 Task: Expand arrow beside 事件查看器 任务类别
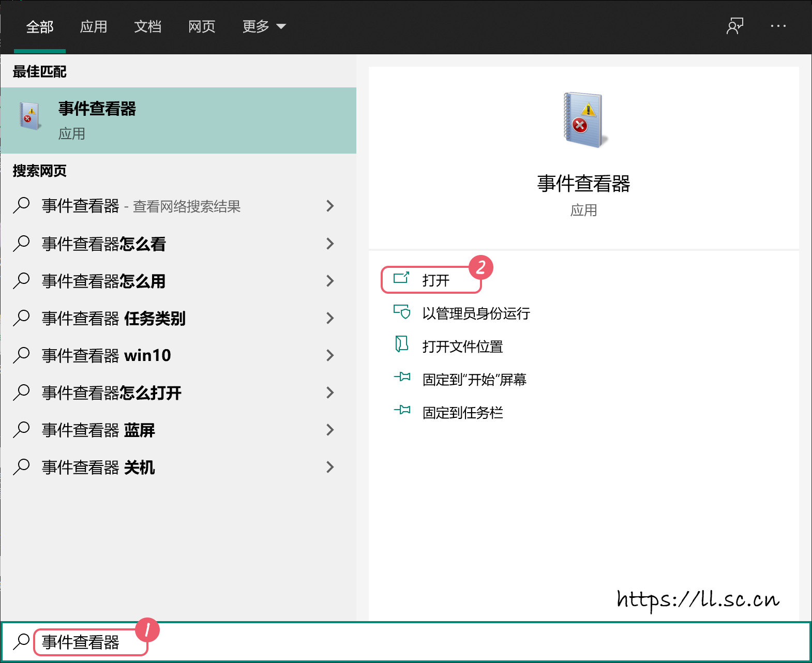(x=330, y=318)
